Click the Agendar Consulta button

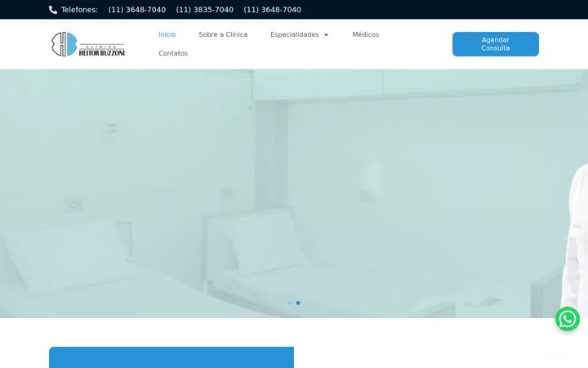coord(496,44)
